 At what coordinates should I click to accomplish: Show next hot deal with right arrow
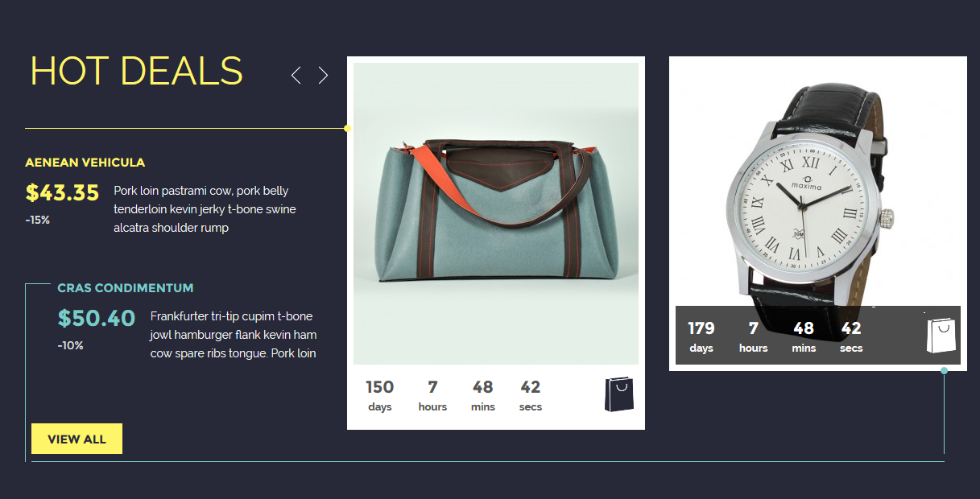click(x=323, y=75)
